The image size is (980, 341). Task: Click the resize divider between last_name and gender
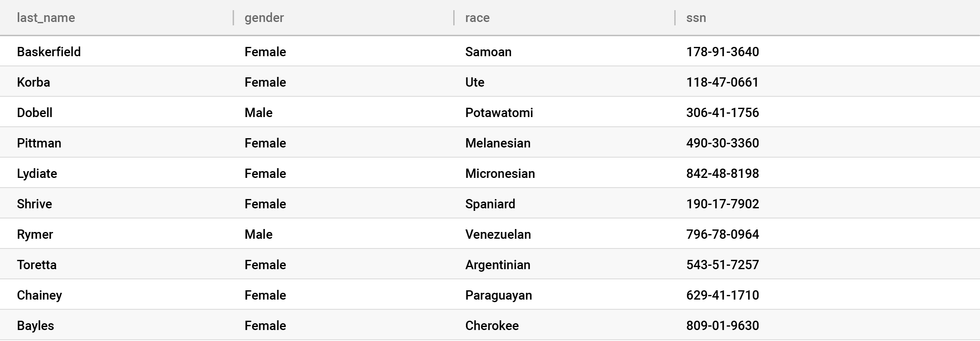[233, 18]
